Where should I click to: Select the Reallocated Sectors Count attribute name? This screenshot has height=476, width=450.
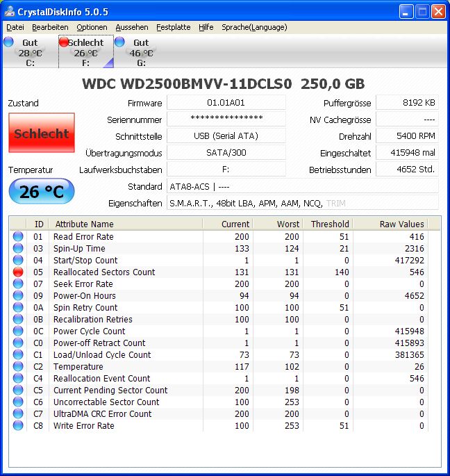[104, 272]
